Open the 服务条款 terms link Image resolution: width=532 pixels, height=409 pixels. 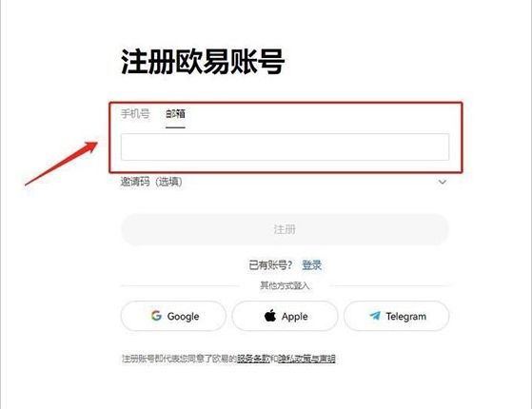[253, 359]
